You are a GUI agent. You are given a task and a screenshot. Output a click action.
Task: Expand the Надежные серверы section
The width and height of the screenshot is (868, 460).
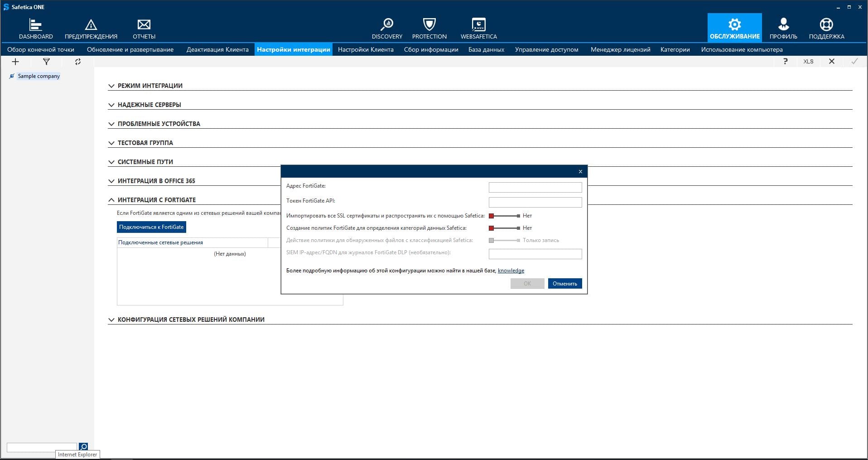(149, 105)
